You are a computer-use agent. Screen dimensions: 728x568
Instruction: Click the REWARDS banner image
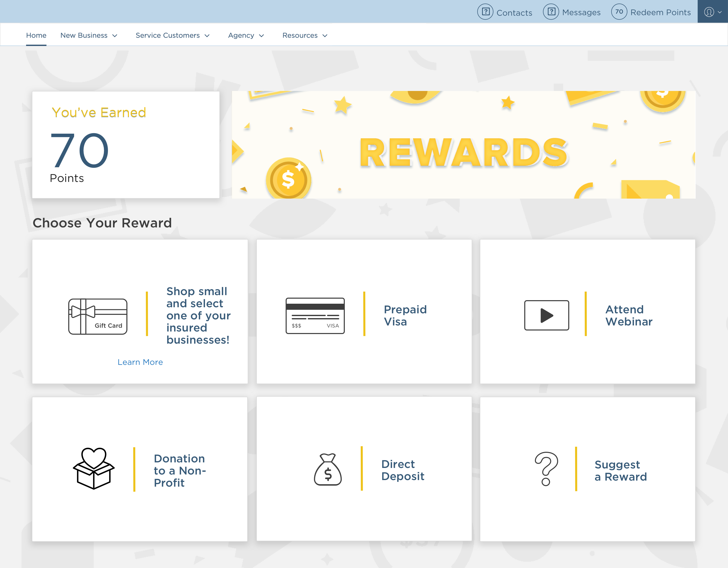[x=464, y=145]
